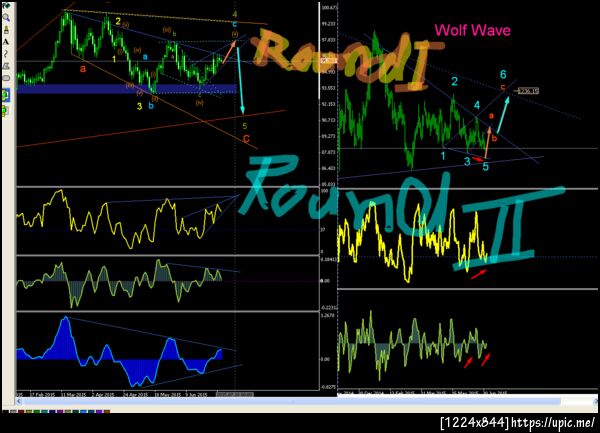
Task: Pick the brown swatch ending the palette
Action: (x=107, y=412)
